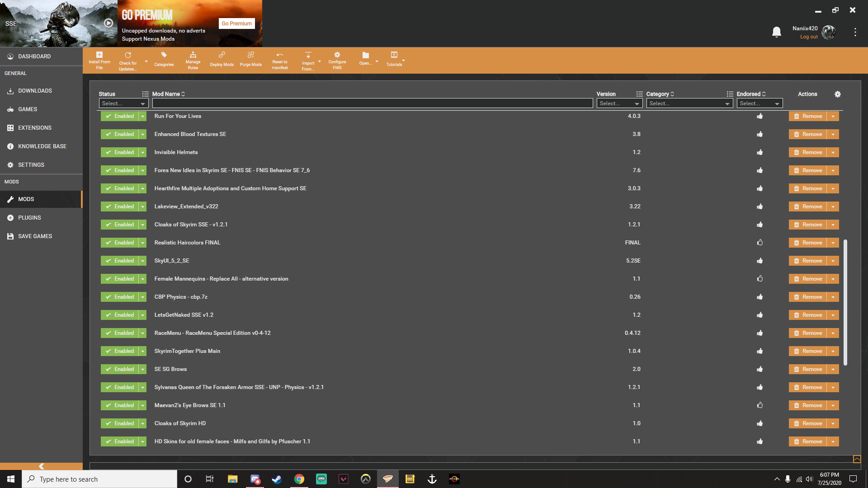This screenshot has height=488, width=868.
Task: Open Category filter Select dropdown
Action: pyautogui.click(x=689, y=103)
